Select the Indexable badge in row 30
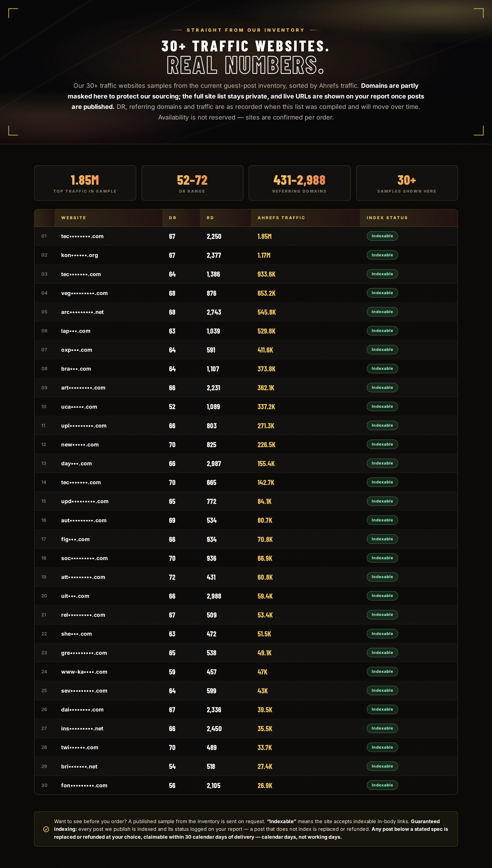492x868 pixels. tap(382, 785)
